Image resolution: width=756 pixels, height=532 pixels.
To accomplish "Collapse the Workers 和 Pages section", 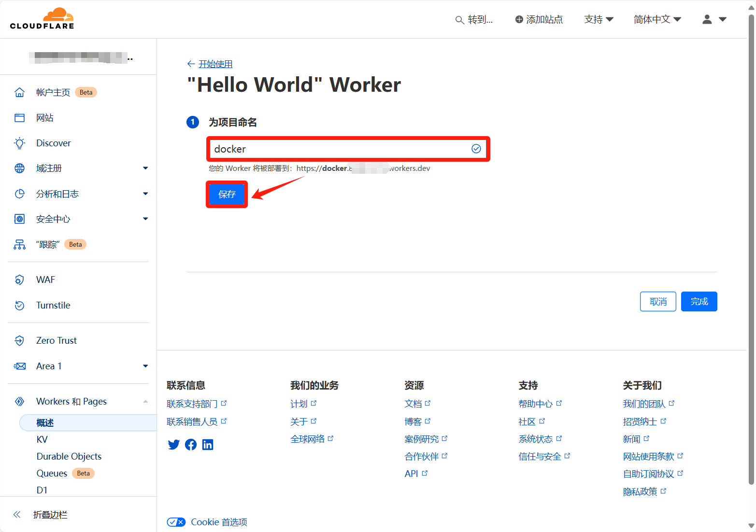I will [x=145, y=402].
